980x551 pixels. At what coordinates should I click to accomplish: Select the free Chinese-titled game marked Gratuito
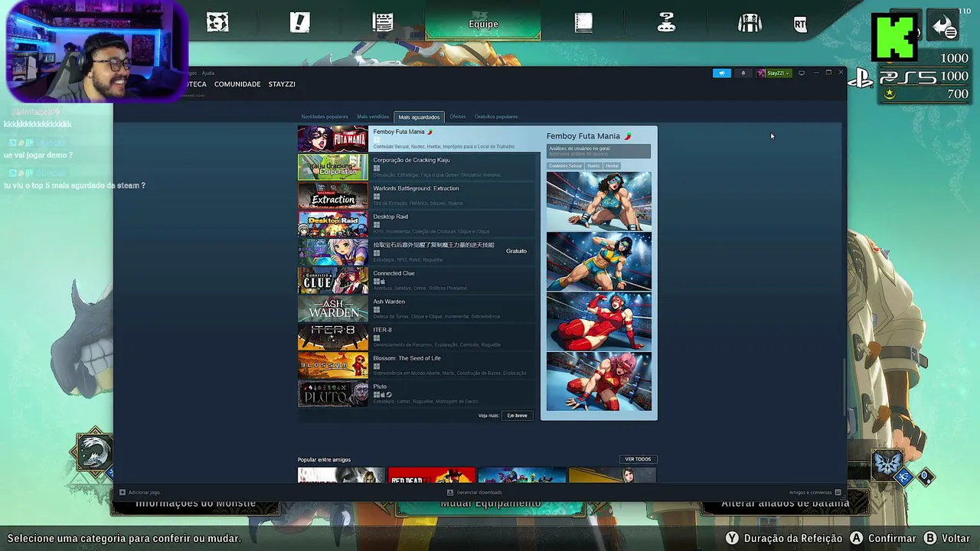(x=418, y=252)
